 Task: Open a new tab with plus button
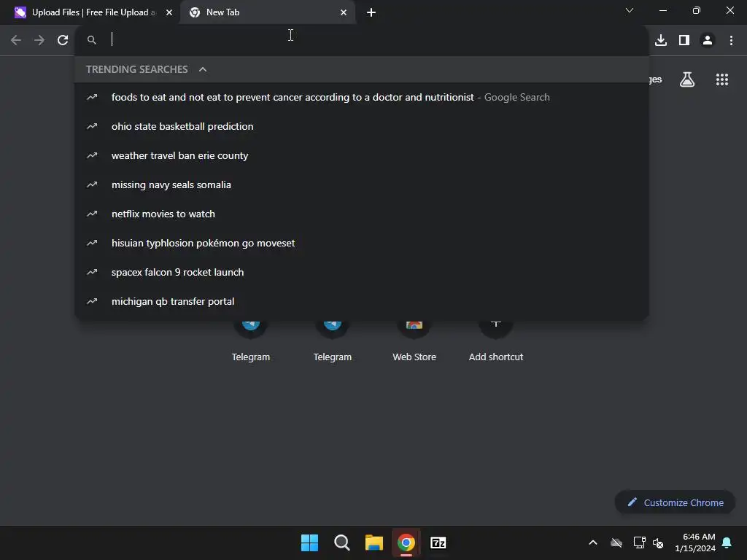pos(371,12)
